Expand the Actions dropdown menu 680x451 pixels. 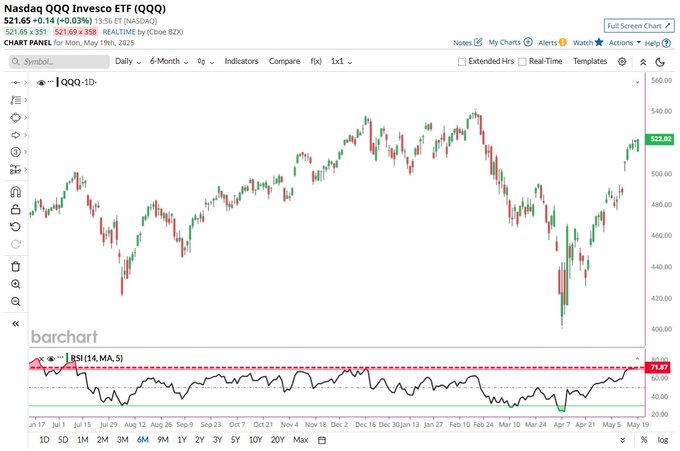point(624,42)
